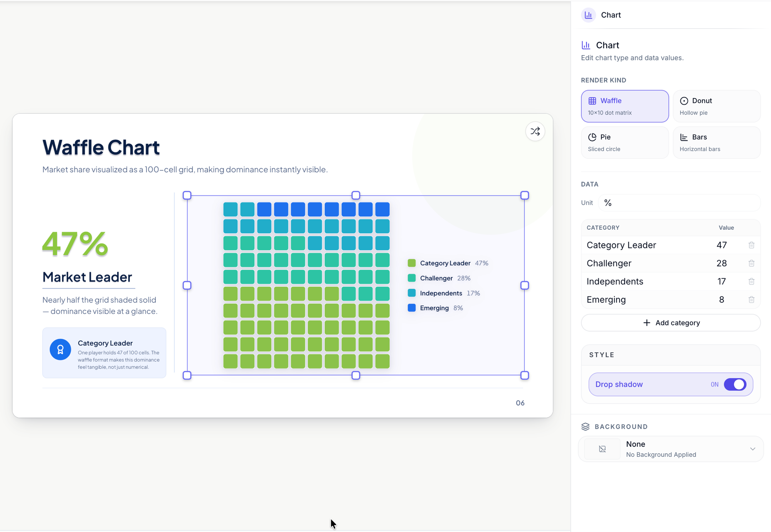Click the no-background image icon
The width and height of the screenshot is (771, 532).
click(x=602, y=449)
